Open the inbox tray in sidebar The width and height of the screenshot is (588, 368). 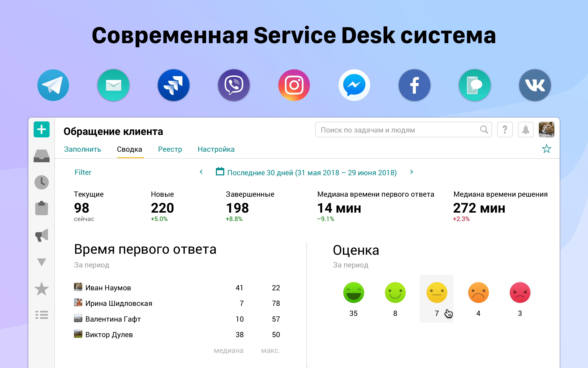pos(42,156)
